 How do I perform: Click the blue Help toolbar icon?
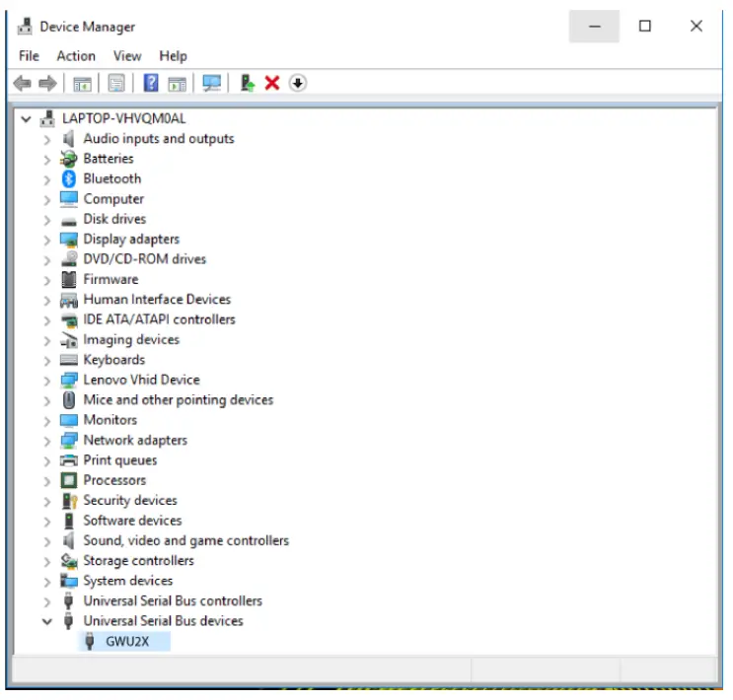(151, 83)
